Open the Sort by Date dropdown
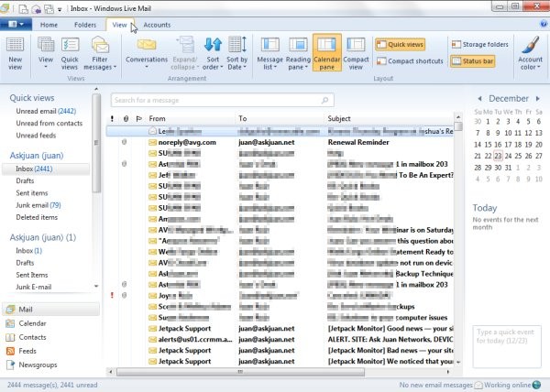 point(236,54)
